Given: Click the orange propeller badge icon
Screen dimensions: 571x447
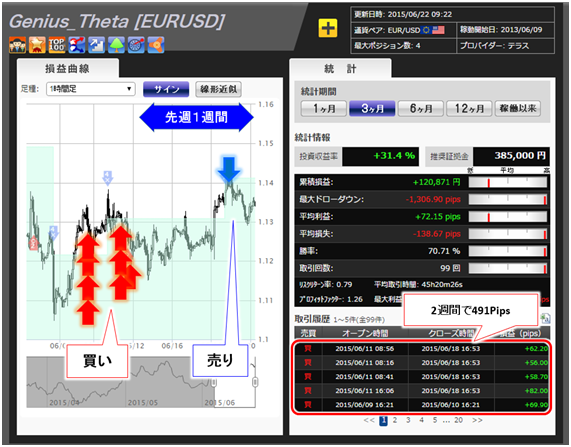Looking at the screenshot, I should (x=156, y=45).
